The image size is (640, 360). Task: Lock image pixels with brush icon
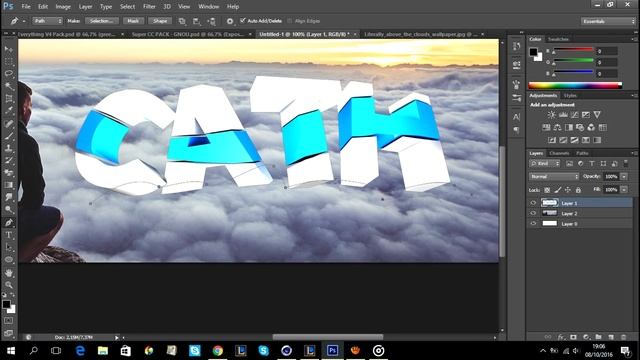558,190
